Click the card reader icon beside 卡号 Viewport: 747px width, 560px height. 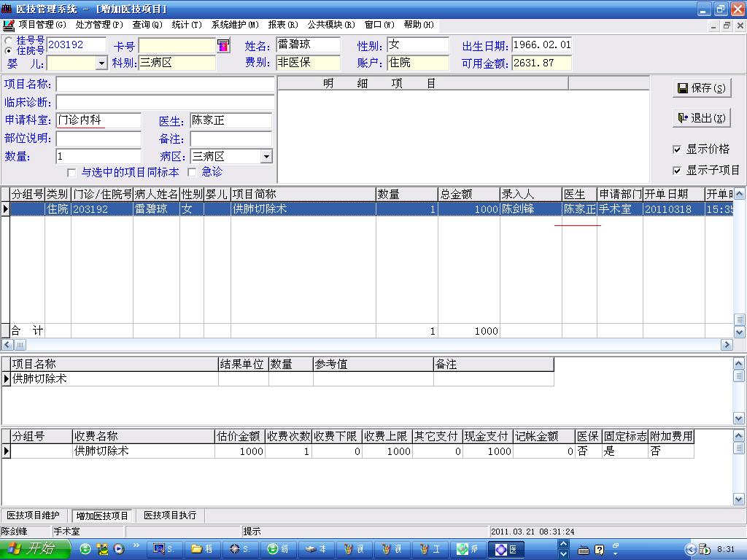click(223, 45)
